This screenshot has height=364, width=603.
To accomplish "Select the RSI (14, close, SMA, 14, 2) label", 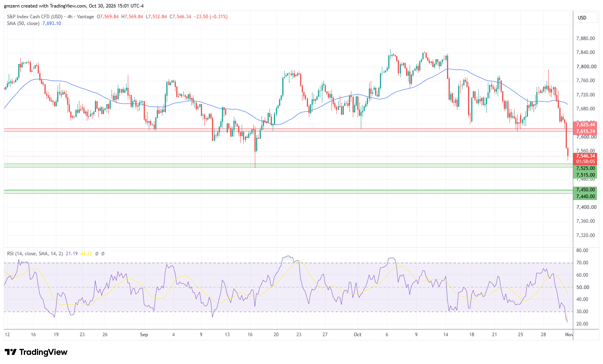I will (35, 254).
